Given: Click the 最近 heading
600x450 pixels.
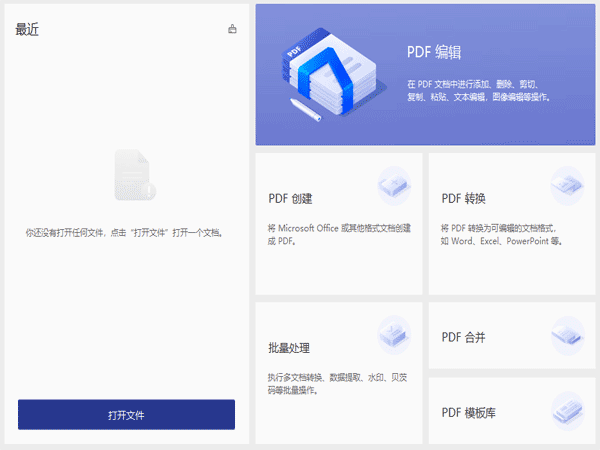Looking at the screenshot, I should point(27,29).
